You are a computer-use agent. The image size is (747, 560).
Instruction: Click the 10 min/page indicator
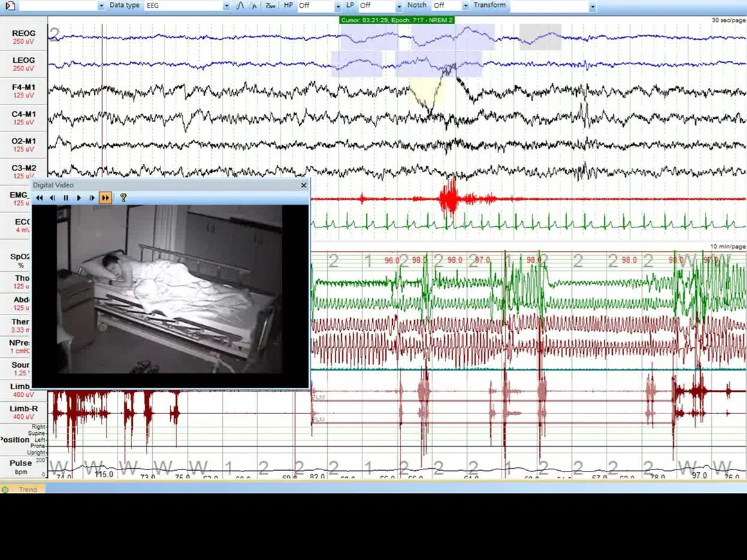(x=728, y=247)
